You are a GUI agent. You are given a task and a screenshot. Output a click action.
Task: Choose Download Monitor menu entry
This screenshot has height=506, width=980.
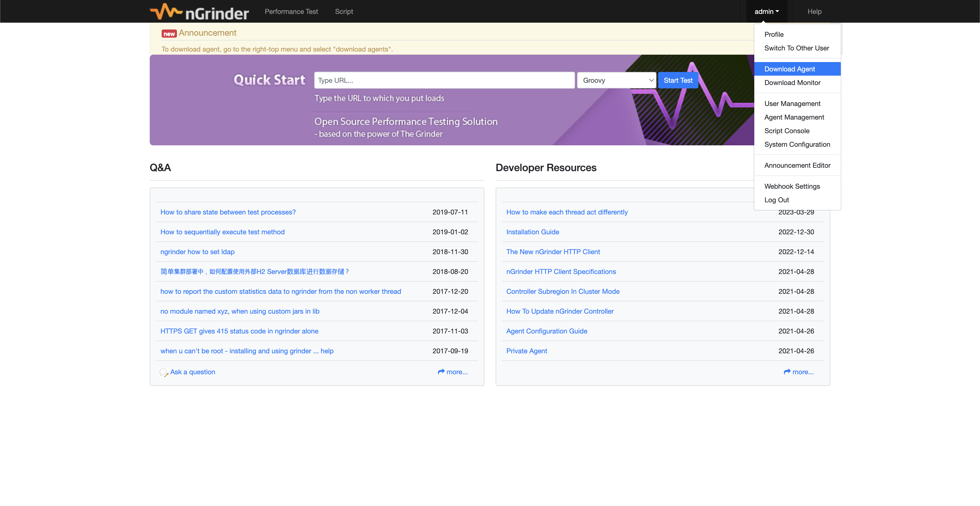point(792,82)
